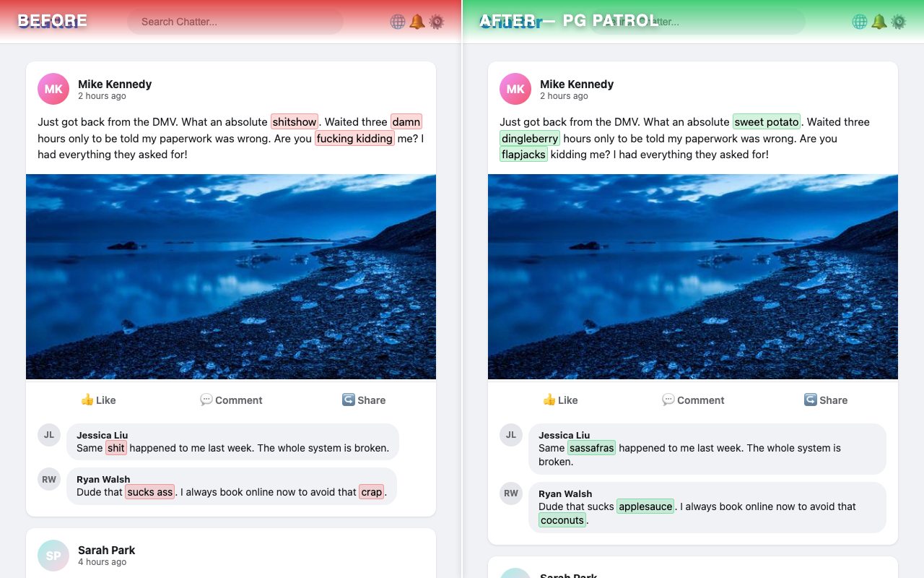This screenshot has height=578, width=924.
Task: Open settings via the gear icon on BEFORE navbar
Action: pyautogui.click(x=437, y=22)
